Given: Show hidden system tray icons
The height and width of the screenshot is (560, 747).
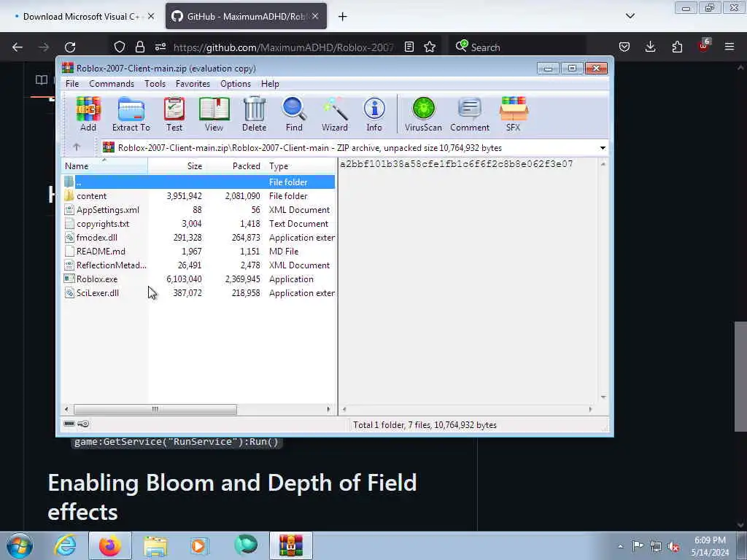Looking at the screenshot, I should click(620, 546).
